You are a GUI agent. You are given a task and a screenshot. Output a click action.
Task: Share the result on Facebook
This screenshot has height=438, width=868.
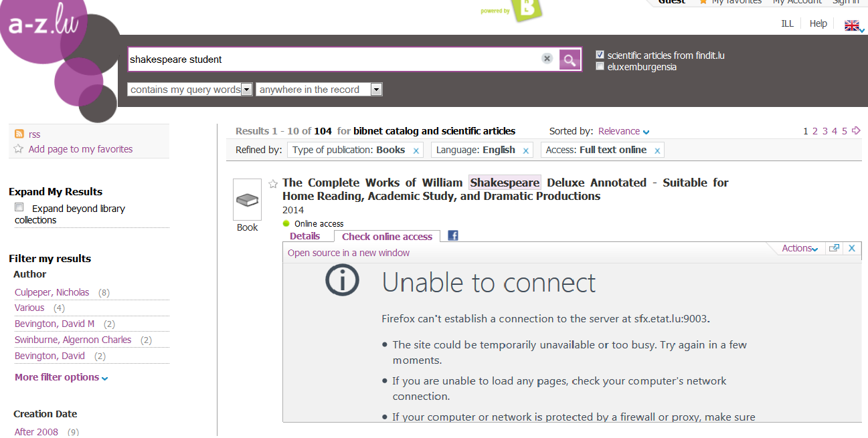coord(453,235)
